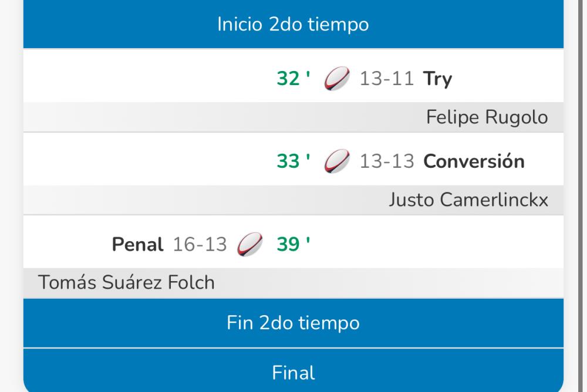Open the Final section bar
587x392 pixels.
293,373
